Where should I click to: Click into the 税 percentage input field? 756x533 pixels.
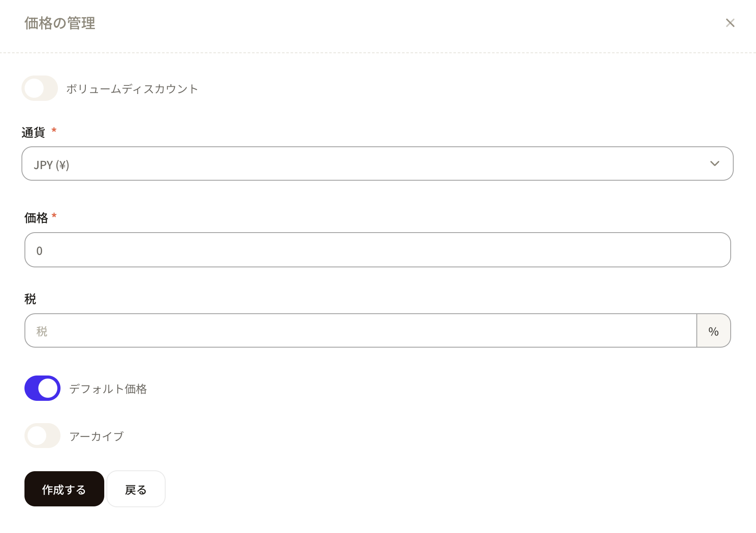click(x=360, y=330)
